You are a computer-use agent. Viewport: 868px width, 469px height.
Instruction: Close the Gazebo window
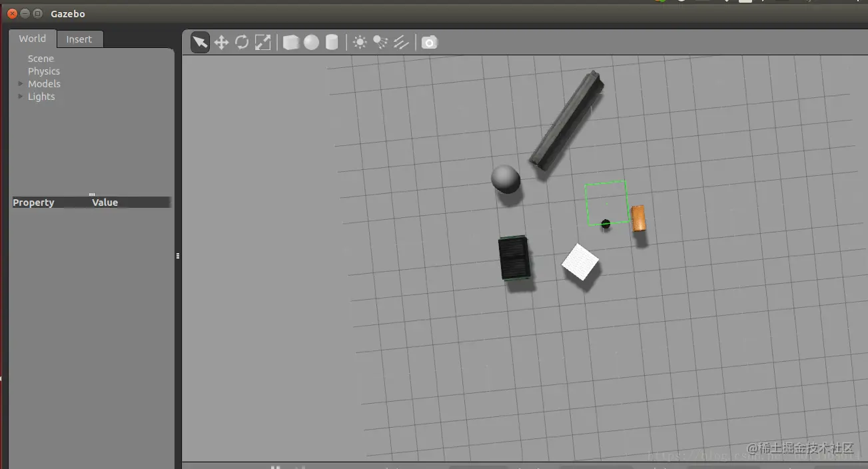point(13,13)
